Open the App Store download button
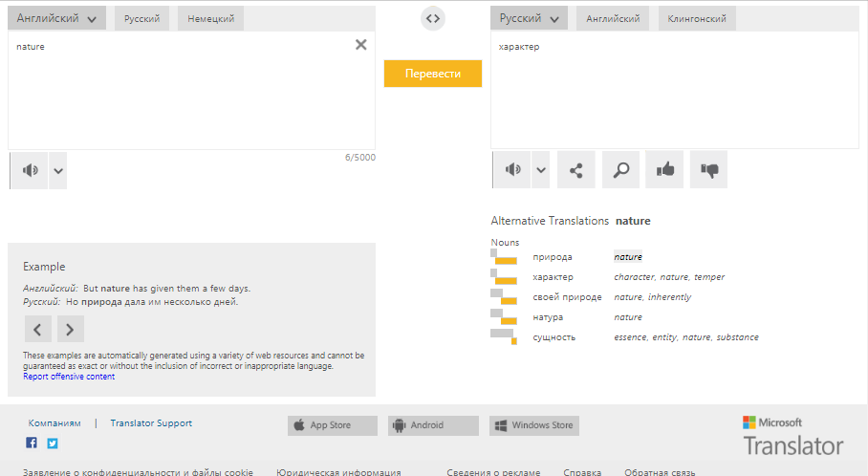This screenshot has height=476, width=868. coord(332,425)
